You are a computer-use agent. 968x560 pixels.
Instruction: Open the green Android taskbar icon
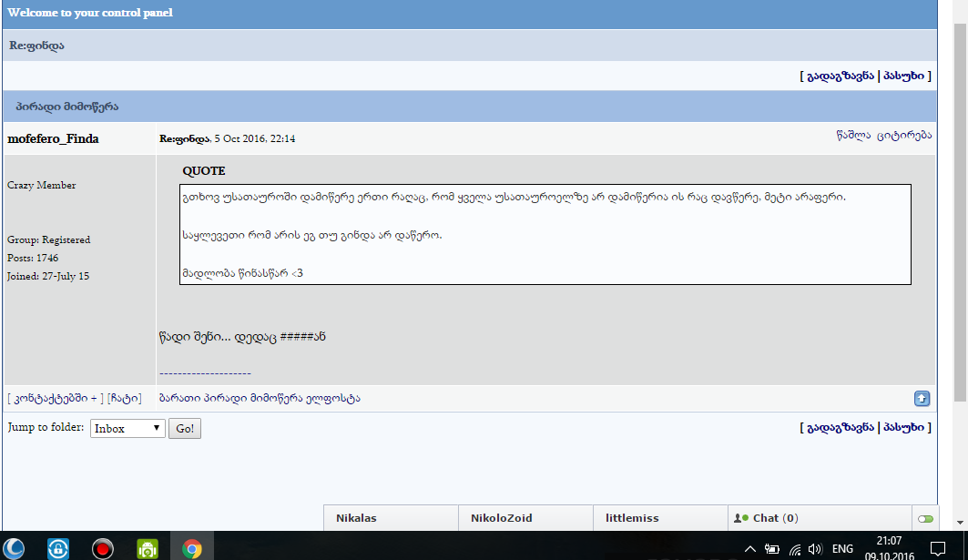click(x=148, y=548)
